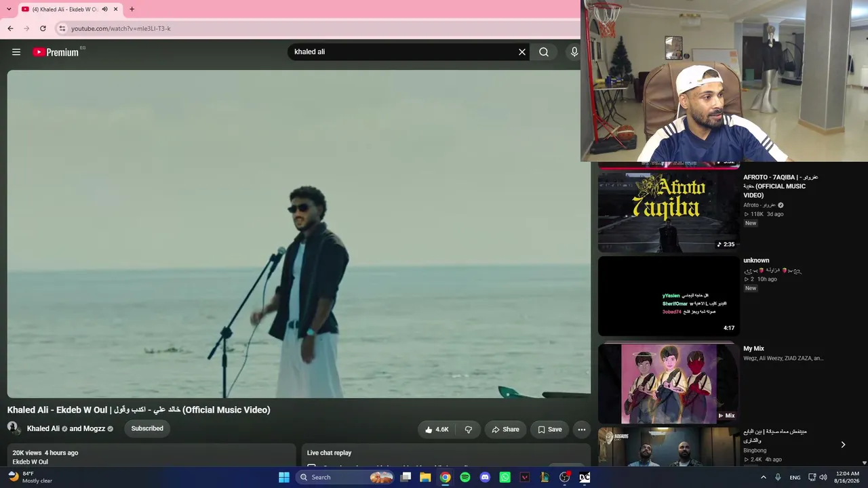
Task: Go back to the previous page in Chrome
Action: pyautogui.click(x=10, y=28)
